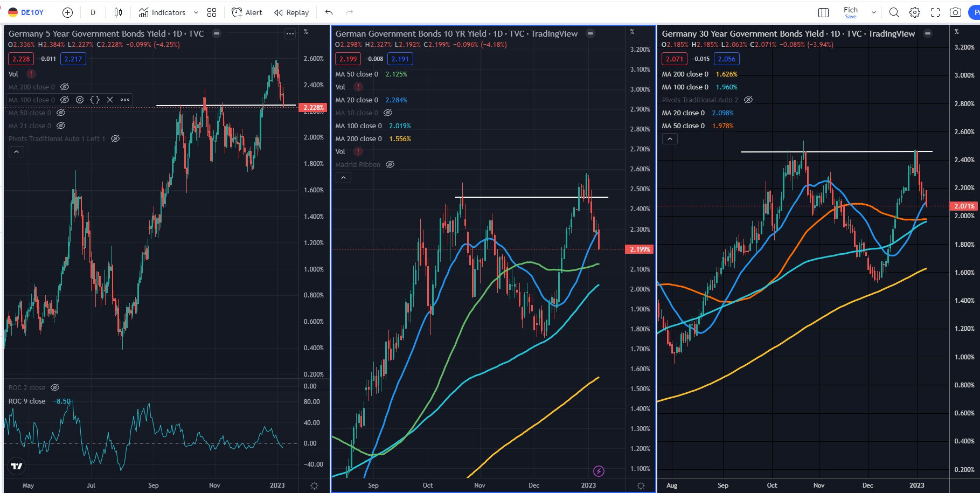Show the MA 10 indicator on 10 YR chart
Viewport: 980px width, 493px height.
(388, 113)
